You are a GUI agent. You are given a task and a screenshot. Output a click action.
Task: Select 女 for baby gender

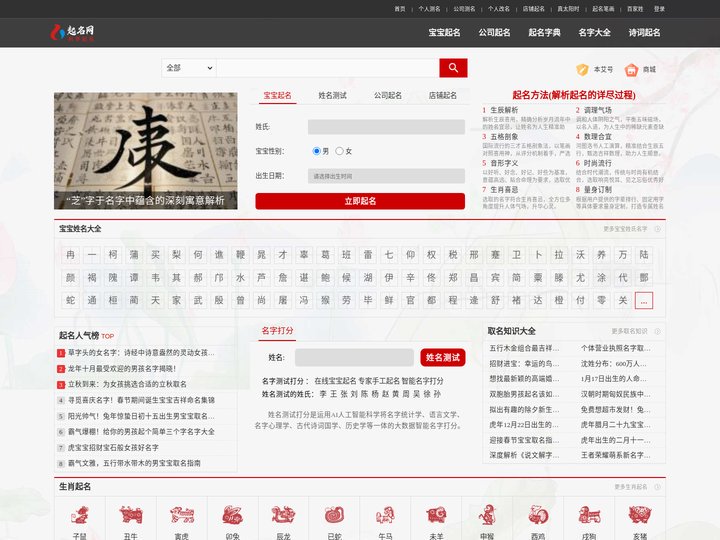[x=339, y=151]
